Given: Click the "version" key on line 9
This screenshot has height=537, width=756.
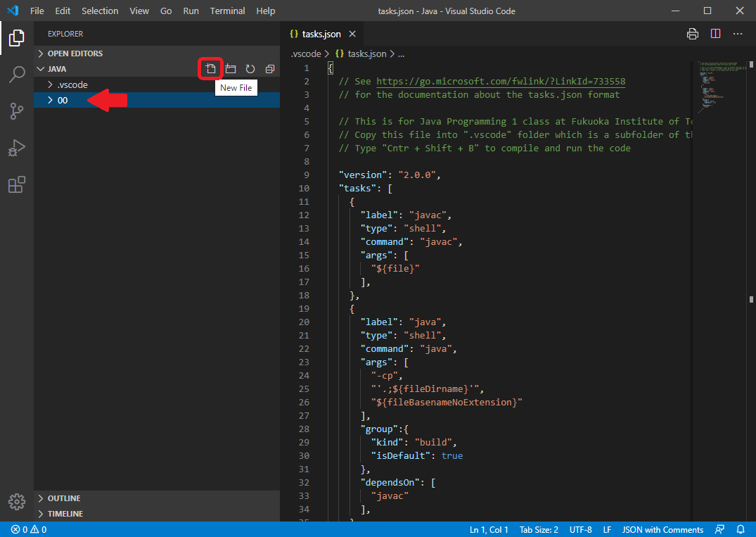Looking at the screenshot, I should [x=363, y=175].
